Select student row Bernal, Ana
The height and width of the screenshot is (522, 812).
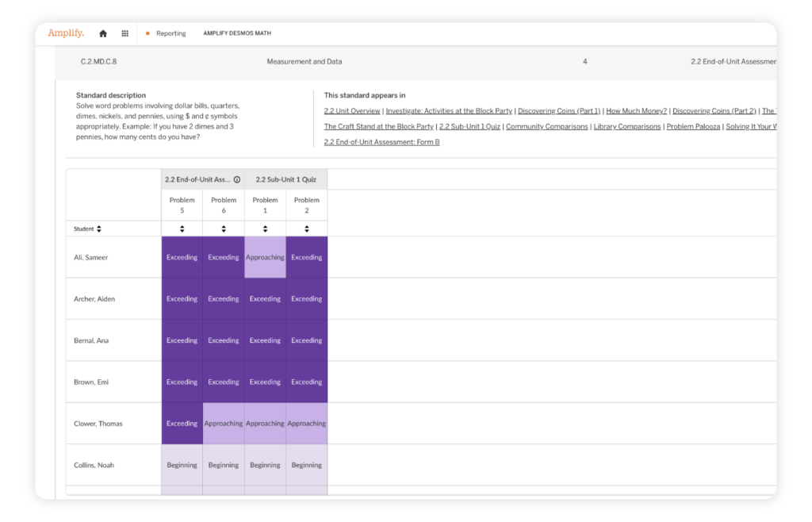click(x=92, y=340)
